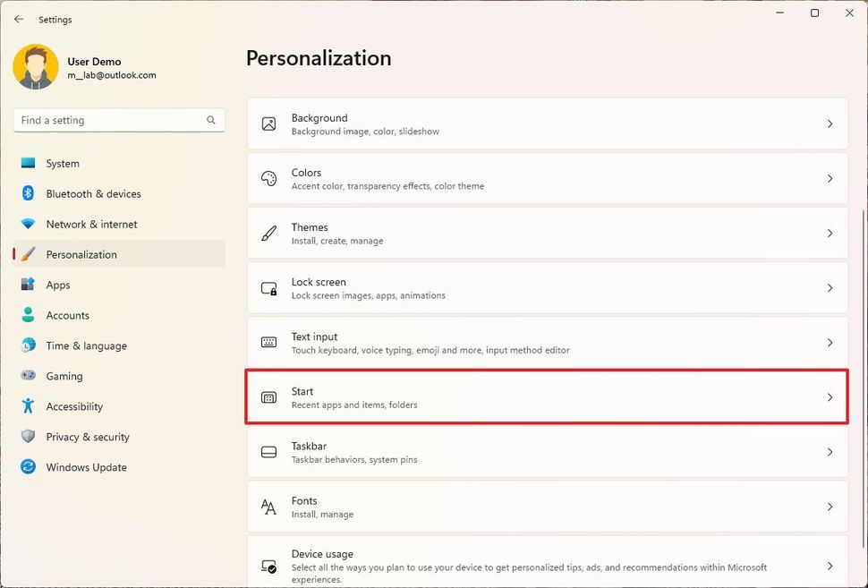Click the Accessibility figure icon
Screen dimensions: 868x588
point(28,406)
